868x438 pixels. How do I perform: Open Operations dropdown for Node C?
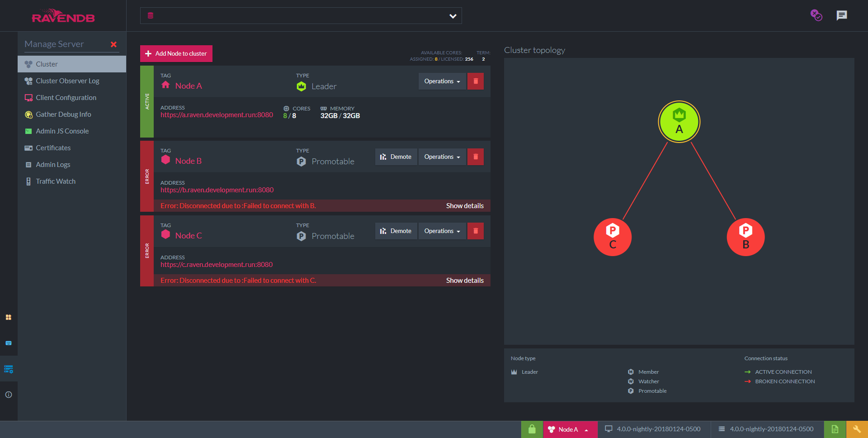(442, 231)
